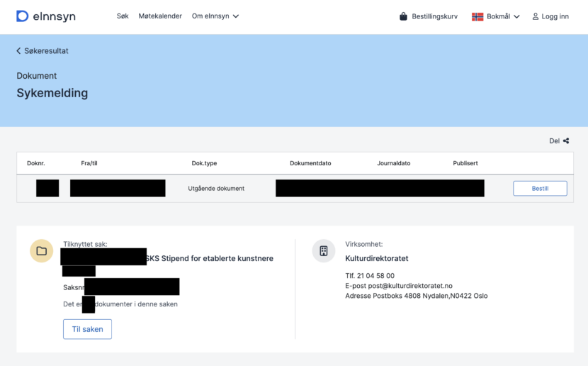Screen dimensions: 588x366
Task: Open the Møtekalender menu item
Action: [160, 16]
